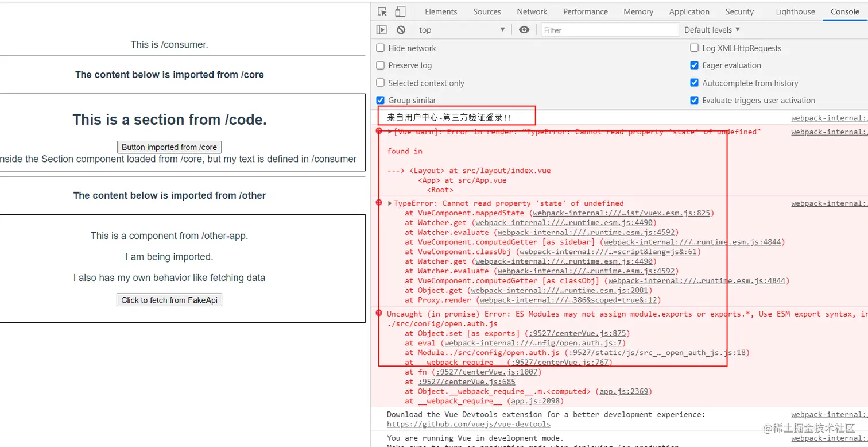Uncheck Autocomplete from history

(x=694, y=83)
